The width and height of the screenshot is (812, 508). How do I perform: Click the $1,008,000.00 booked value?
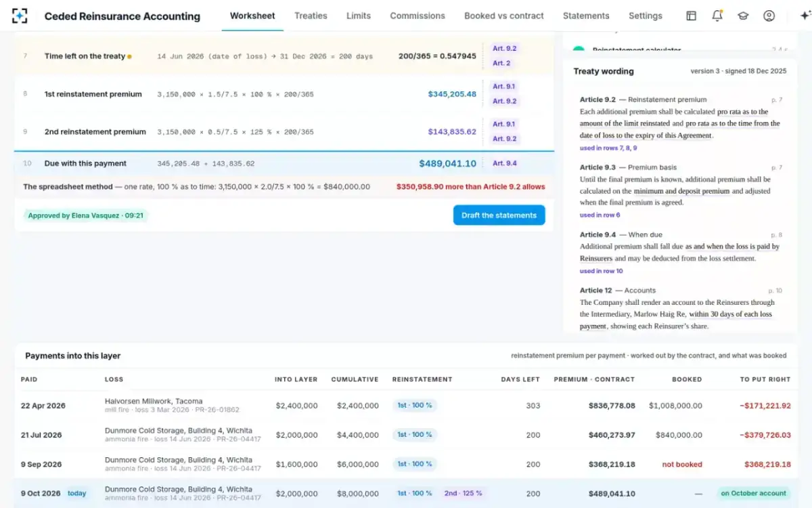tap(675, 406)
